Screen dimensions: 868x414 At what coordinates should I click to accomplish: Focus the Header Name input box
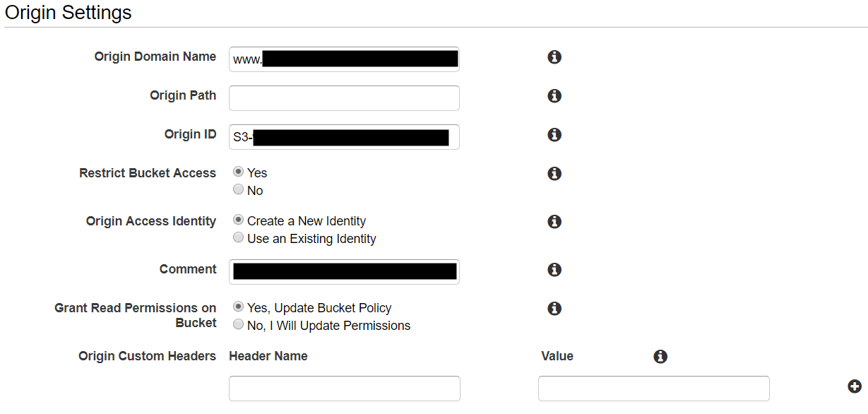344,389
